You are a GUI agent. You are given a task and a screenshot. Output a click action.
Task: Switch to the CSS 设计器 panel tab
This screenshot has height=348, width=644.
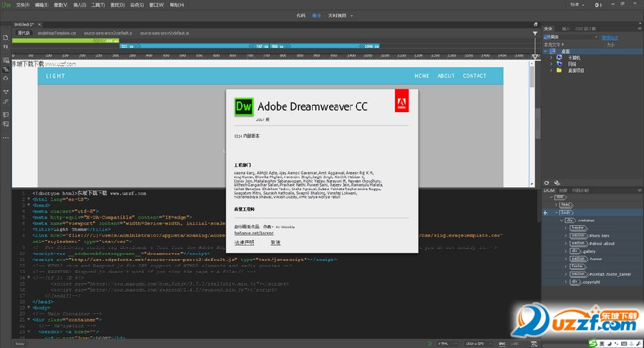[585, 29]
